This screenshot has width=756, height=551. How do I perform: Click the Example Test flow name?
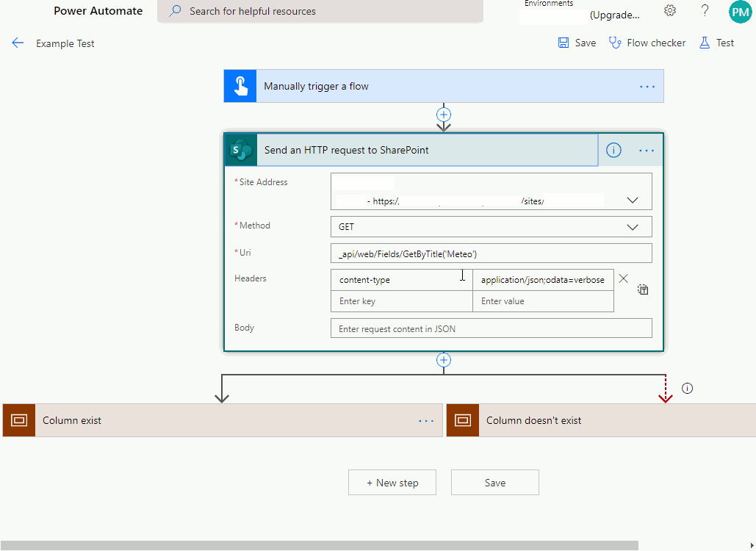[x=65, y=43]
